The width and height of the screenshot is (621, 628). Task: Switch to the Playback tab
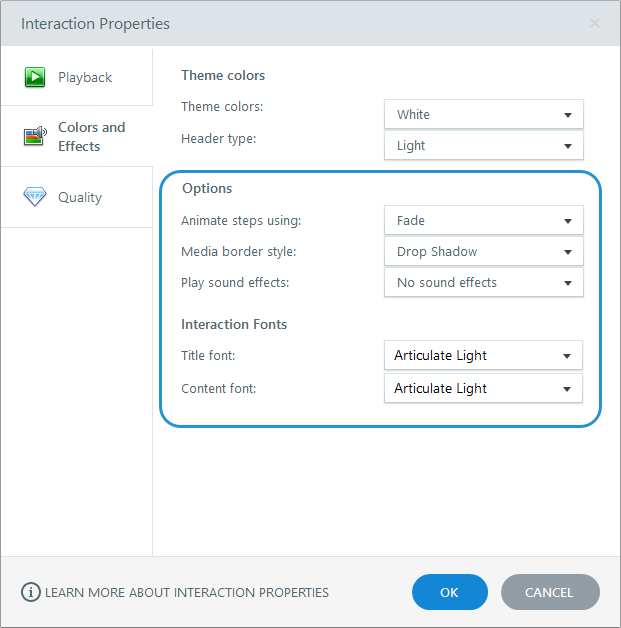click(x=84, y=77)
